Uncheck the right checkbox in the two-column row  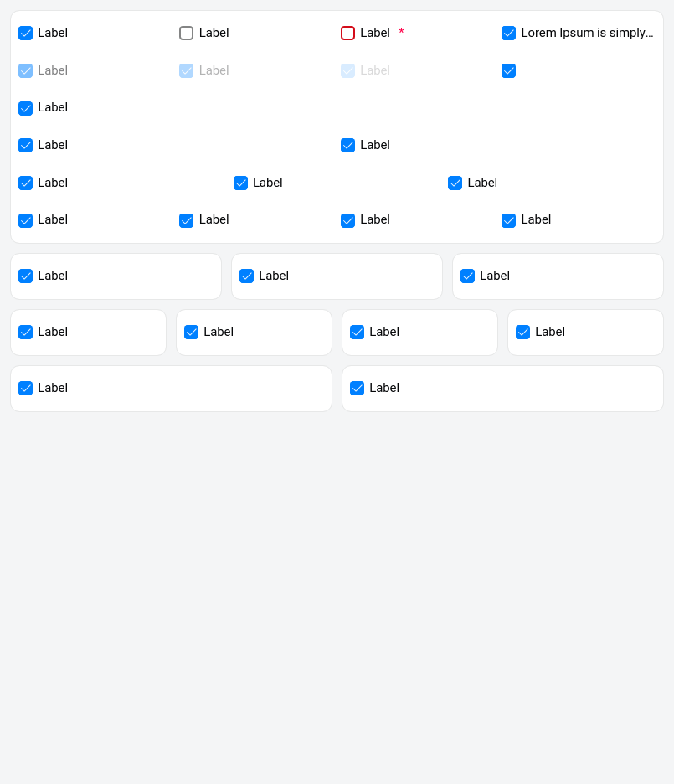pos(347,146)
